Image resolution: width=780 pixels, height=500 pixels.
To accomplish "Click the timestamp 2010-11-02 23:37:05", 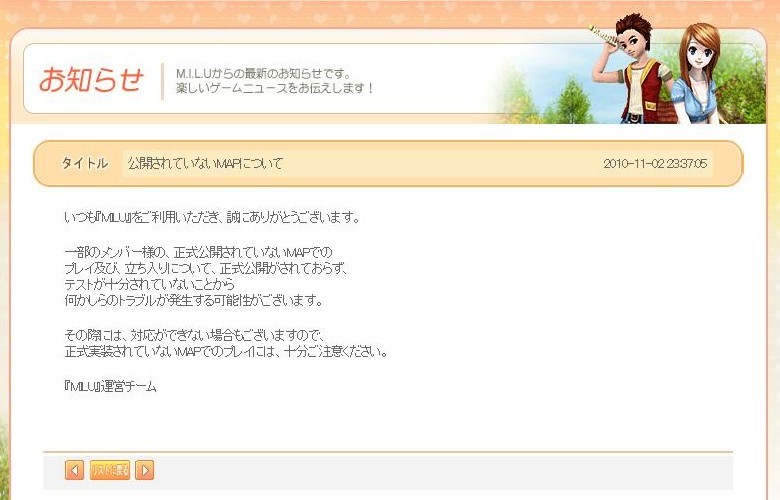I will [x=655, y=164].
